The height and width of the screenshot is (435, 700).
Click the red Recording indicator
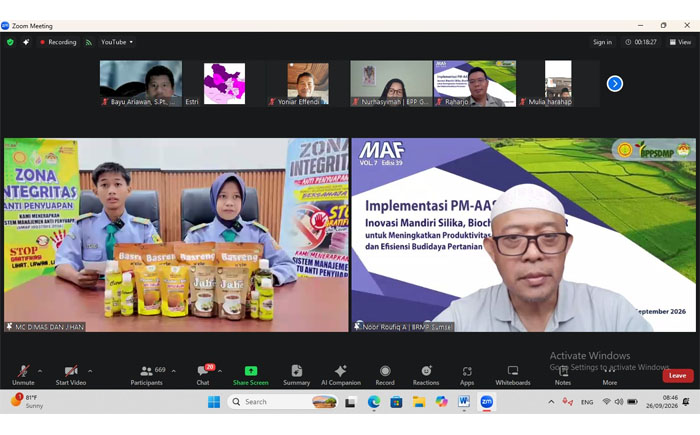click(x=58, y=42)
